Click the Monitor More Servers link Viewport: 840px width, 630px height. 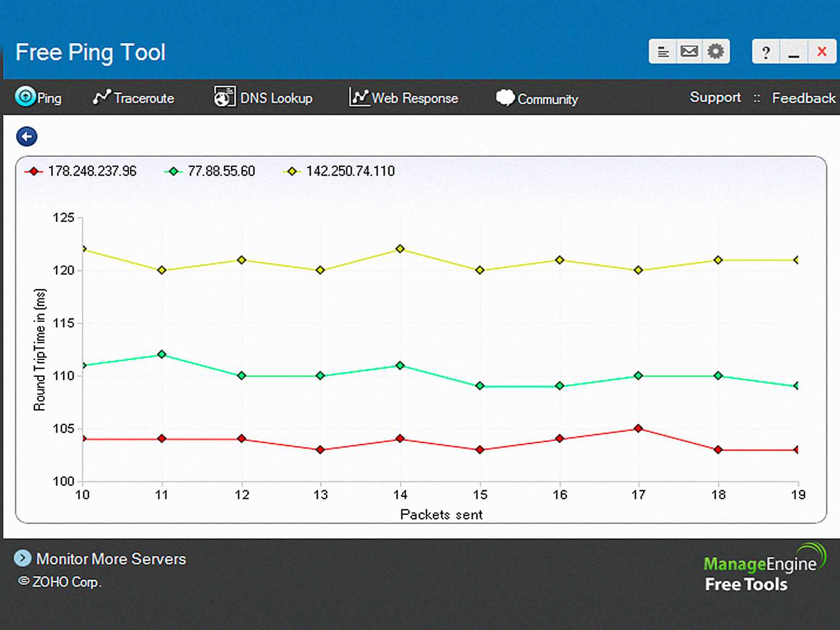pos(111,559)
